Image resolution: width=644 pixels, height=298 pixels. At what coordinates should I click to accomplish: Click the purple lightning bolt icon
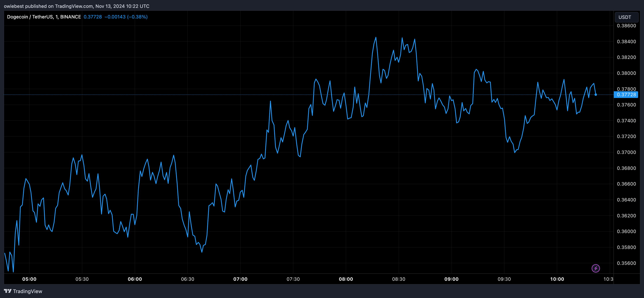pos(596,268)
